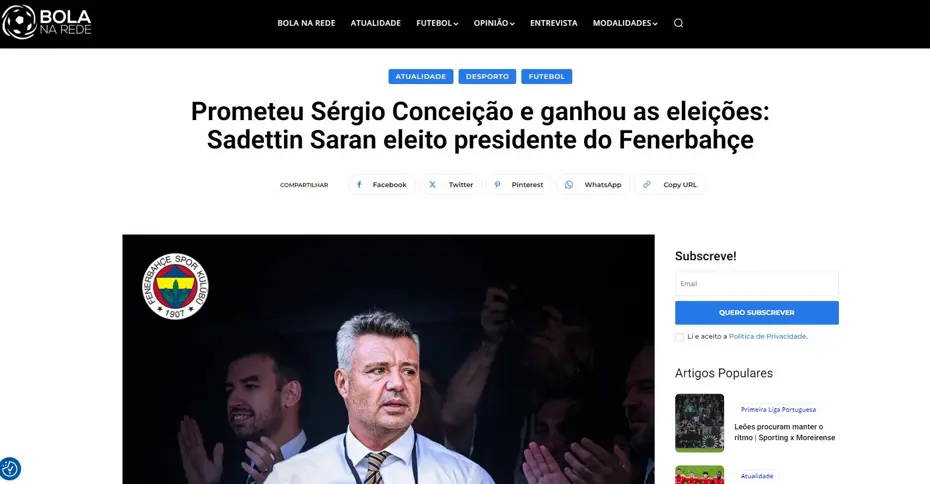Share article via Pinterest icon
This screenshot has width=930, height=484.
coord(497,184)
